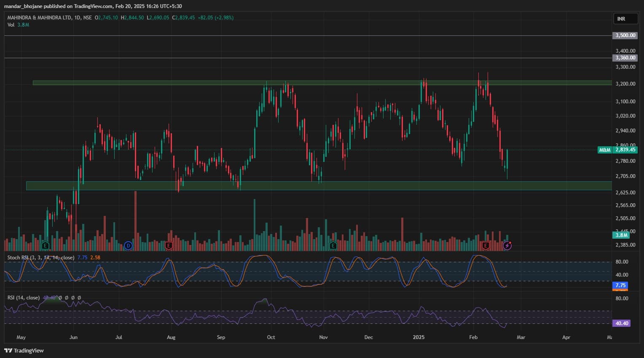Select the RSI (14, close) legend
The height and width of the screenshot is (358, 644).
click(24, 298)
